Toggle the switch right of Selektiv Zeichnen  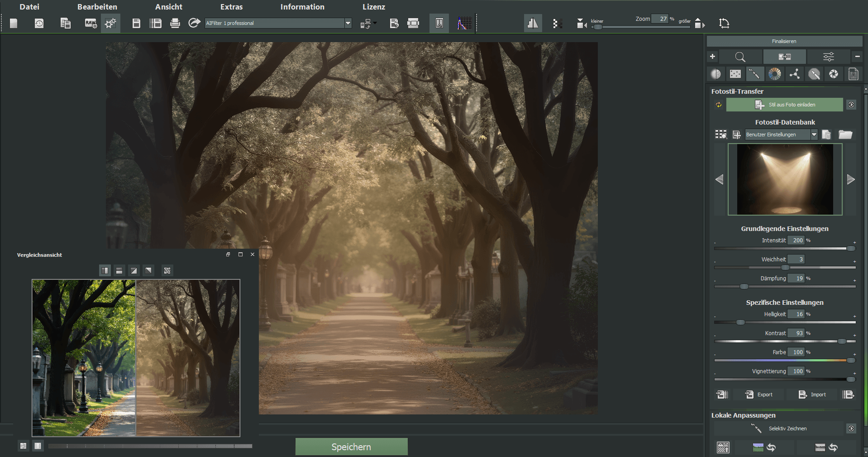851,428
